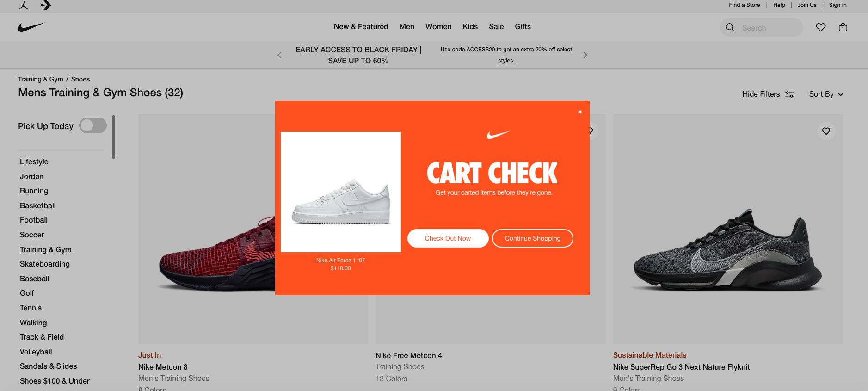Favorite the Nike SuperRep Go 3 shoe

point(826,131)
